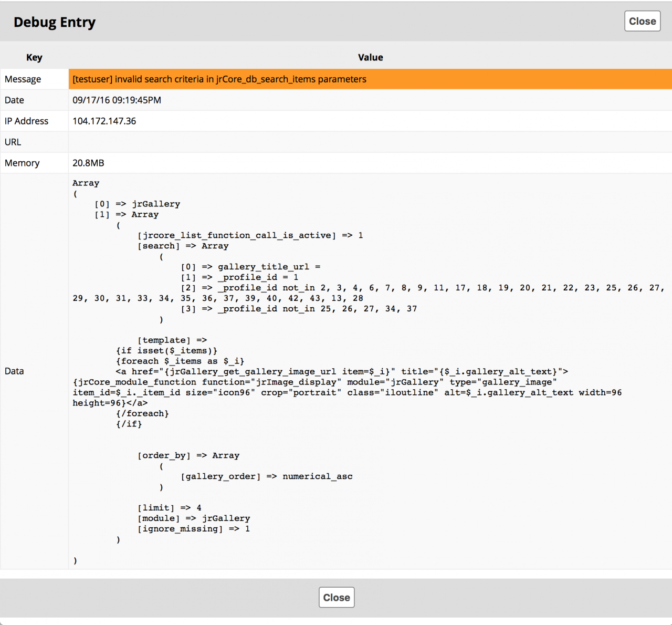Click the Data row label
The width and height of the screenshot is (672, 625).
coord(14,371)
